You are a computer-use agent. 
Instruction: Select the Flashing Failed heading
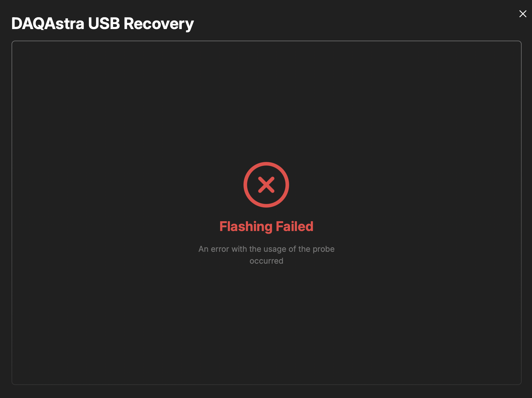[x=266, y=227]
